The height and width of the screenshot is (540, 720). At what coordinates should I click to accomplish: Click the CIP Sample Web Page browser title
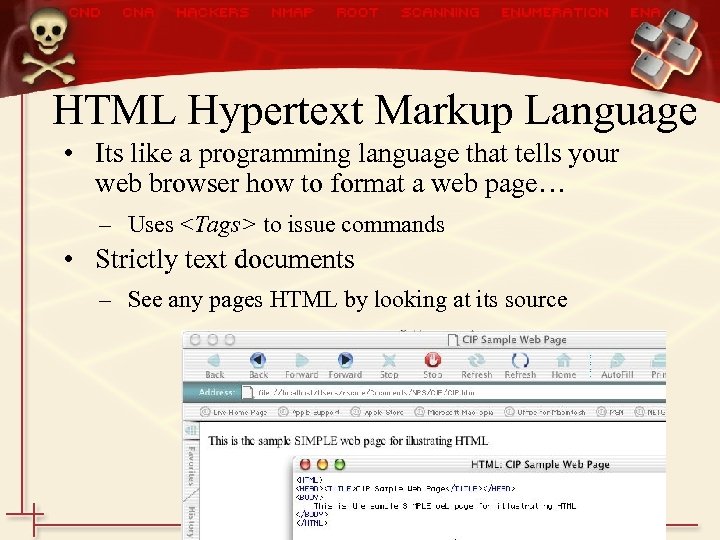[514, 340]
